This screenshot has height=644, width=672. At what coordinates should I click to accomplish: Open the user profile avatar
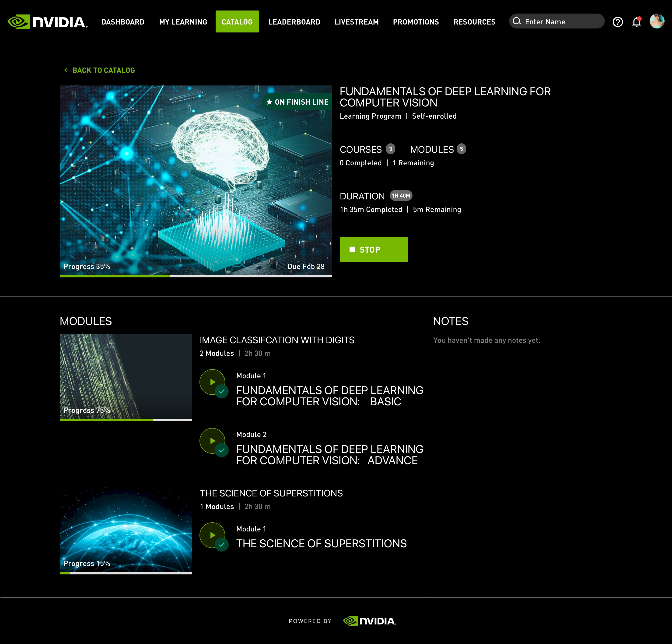tap(657, 21)
